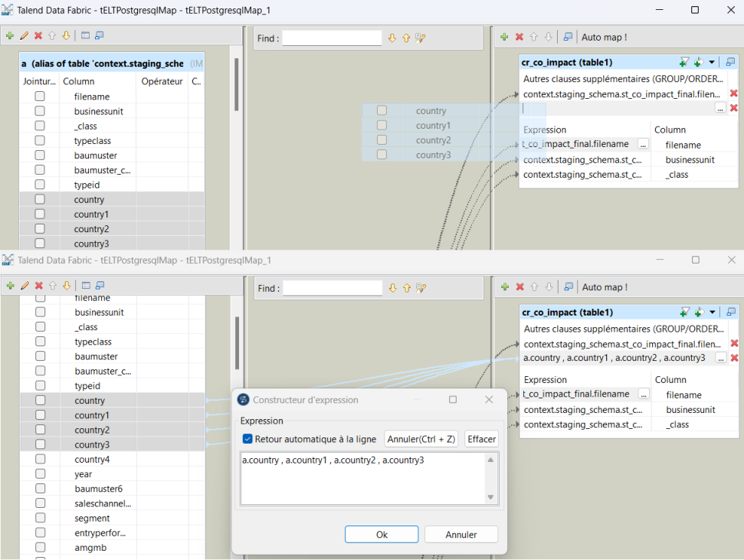
Task: Tick join checkbox for segment in lower window
Action: coord(41,518)
